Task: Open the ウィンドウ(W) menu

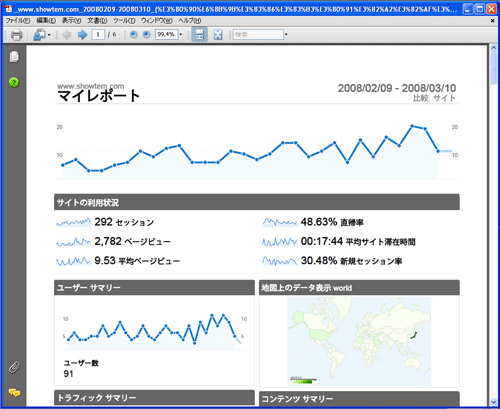Action: 157,21
